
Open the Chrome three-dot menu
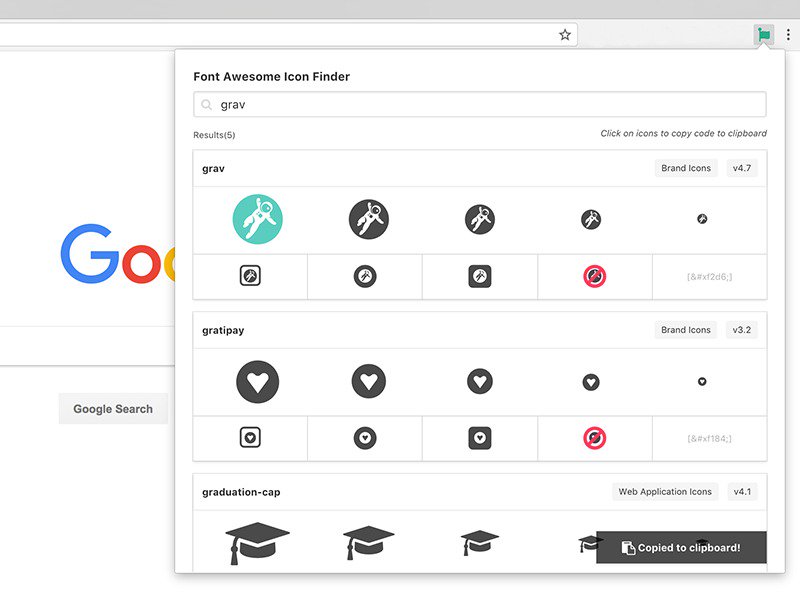click(789, 33)
